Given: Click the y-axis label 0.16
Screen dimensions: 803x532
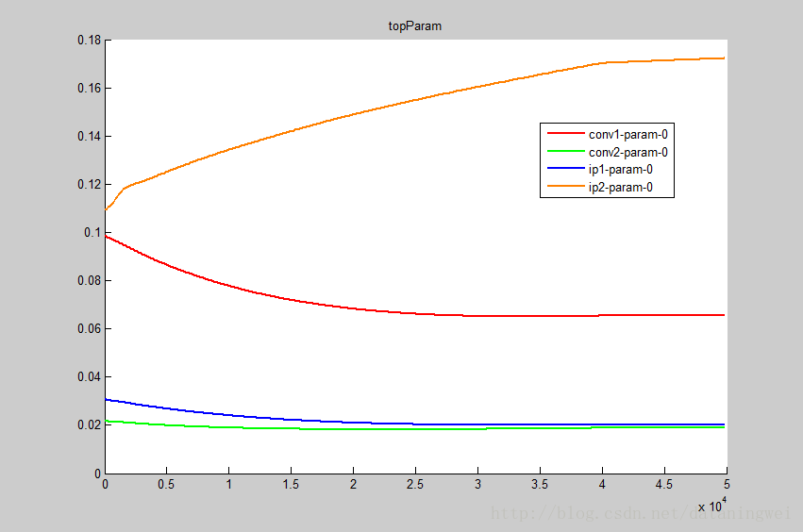Looking at the screenshot, I should click(89, 88).
